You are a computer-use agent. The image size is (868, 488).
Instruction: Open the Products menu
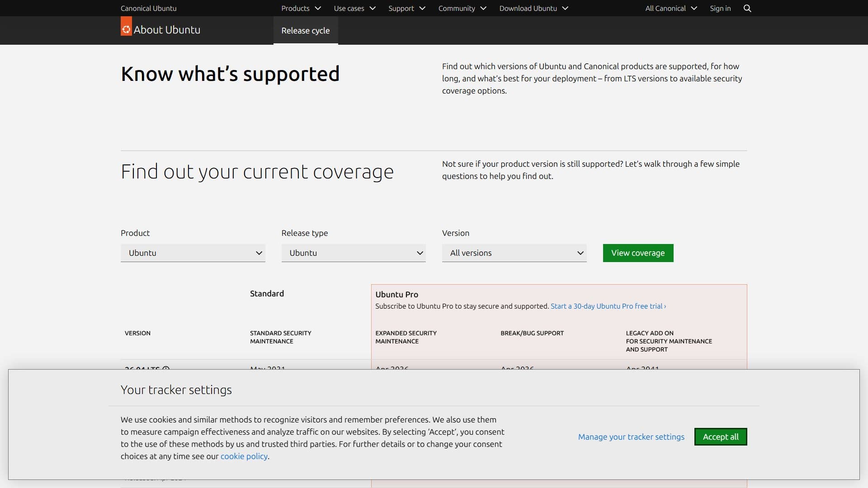pyautogui.click(x=301, y=8)
